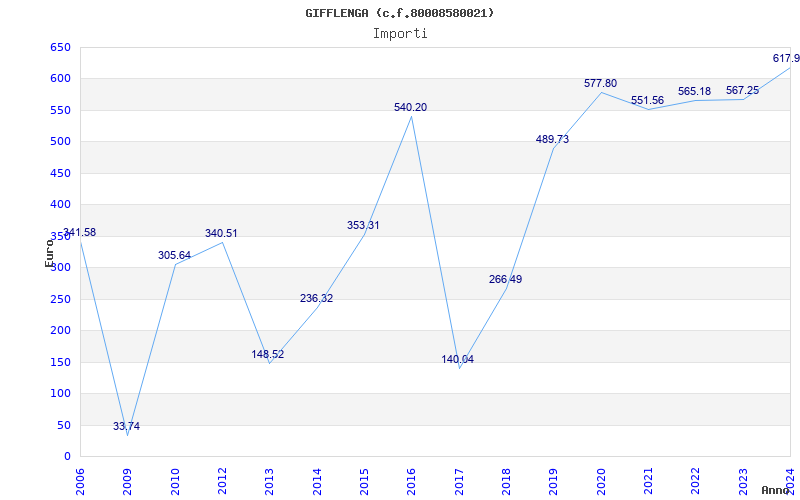Screen dimensions: 800x500
Task: Click the 567.25 value label
Action: point(742,90)
